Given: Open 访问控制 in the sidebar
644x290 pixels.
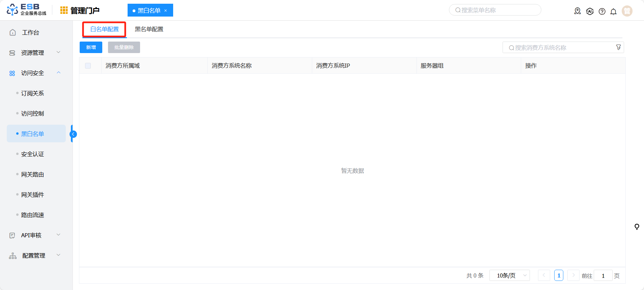Looking at the screenshot, I should point(32,114).
